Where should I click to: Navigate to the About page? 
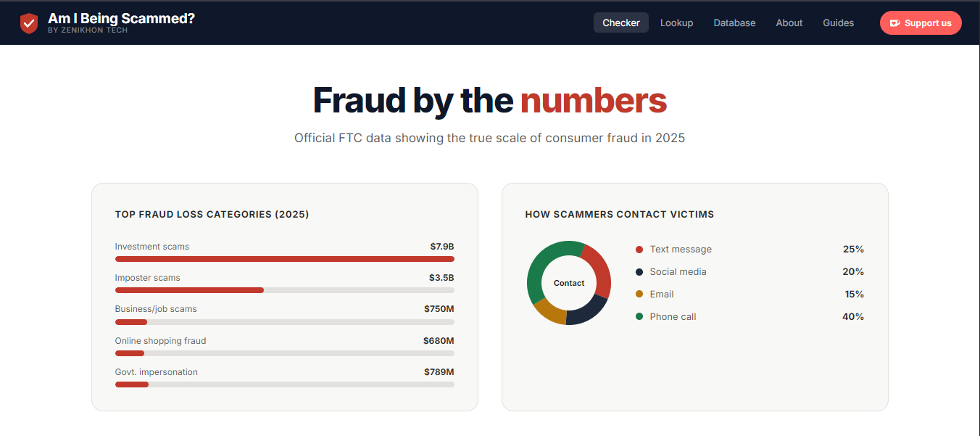789,22
